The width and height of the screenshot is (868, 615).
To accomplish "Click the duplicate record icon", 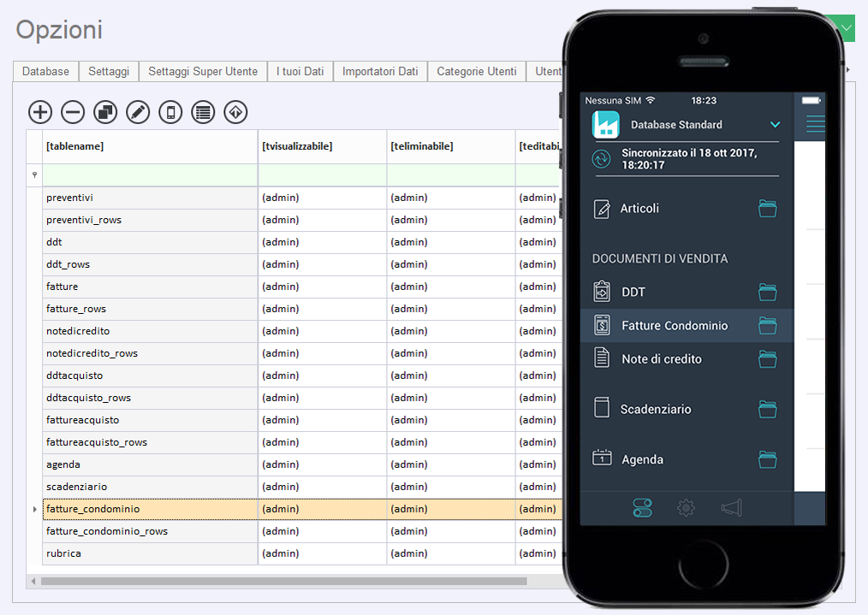I will pyautogui.click(x=105, y=111).
